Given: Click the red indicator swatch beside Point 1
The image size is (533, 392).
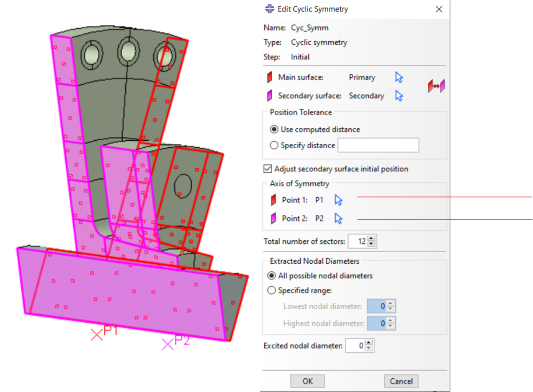Looking at the screenshot, I should 273,200.
